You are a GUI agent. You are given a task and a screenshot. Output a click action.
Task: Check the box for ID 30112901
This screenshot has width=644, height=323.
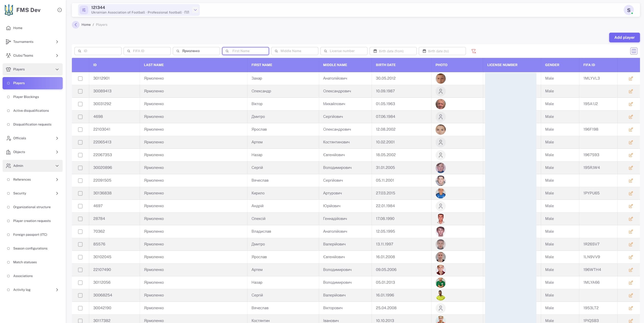pos(80,79)
